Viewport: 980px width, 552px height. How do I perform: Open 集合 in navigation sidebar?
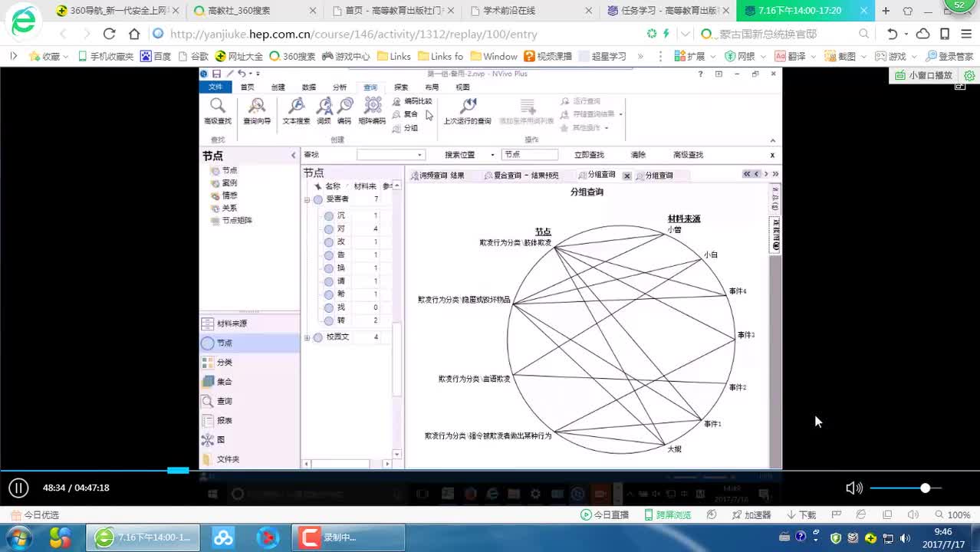point(249,381)
